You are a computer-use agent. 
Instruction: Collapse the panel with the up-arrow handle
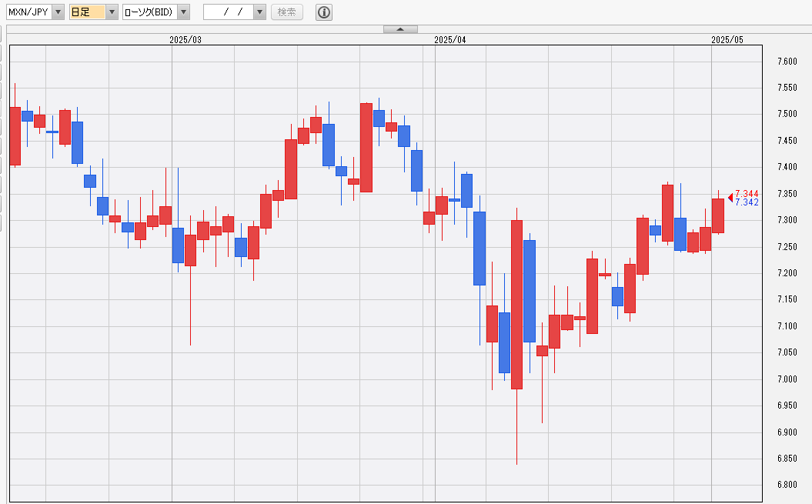pos(400,29)
